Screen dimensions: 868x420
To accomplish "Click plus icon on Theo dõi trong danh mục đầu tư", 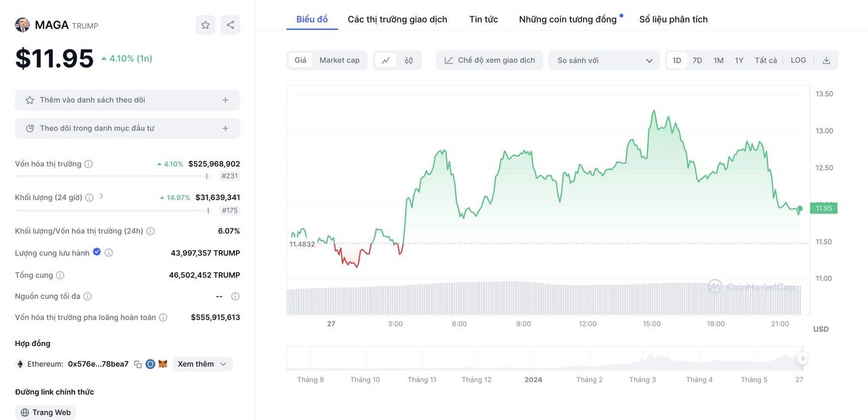I will click(x=225, y=128).
